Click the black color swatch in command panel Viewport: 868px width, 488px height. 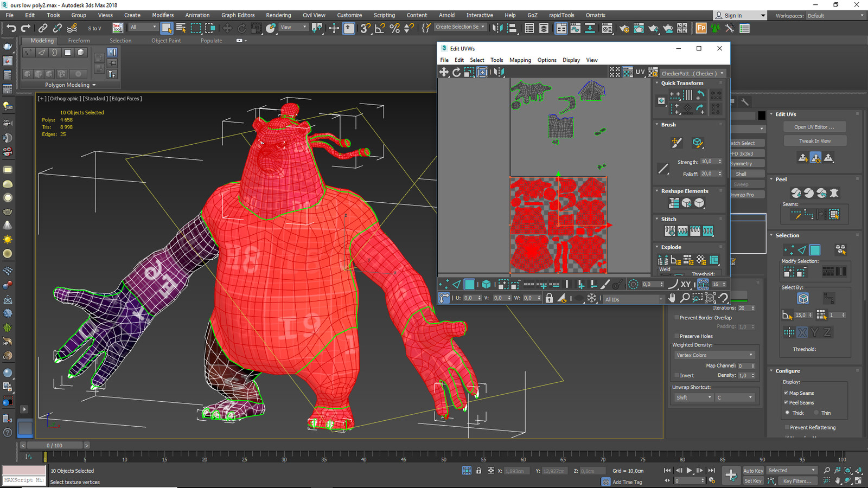pyautogui.click(x=762, y=115)
